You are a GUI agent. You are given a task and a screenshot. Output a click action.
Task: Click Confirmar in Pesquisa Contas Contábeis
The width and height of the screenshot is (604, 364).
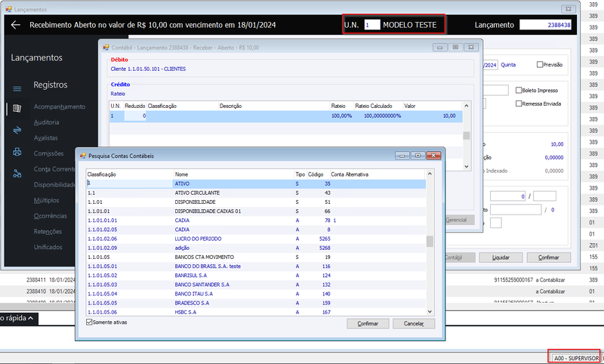pos(368,323)
